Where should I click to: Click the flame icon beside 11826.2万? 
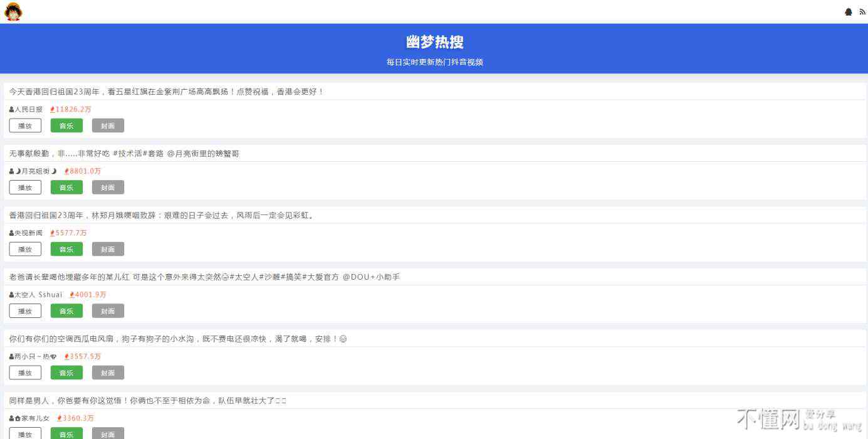tap(53, 110)
